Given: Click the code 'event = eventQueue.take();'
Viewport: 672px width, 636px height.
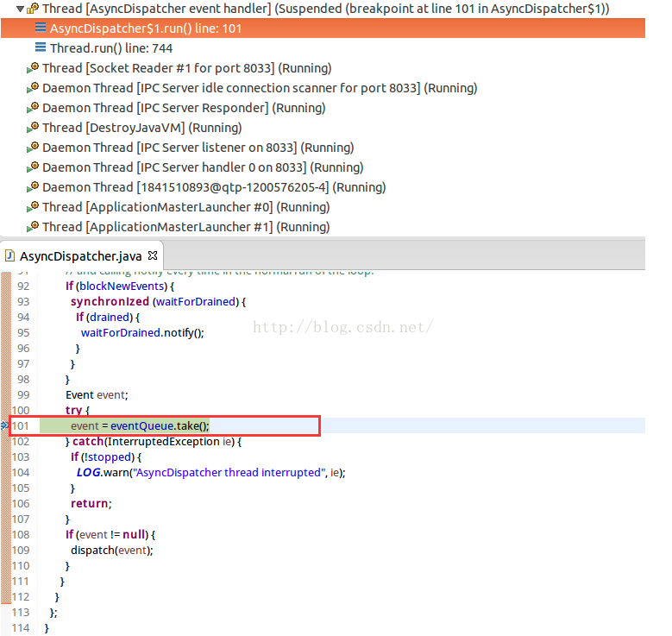Looking at the screenshot, I should coord(140,425).
